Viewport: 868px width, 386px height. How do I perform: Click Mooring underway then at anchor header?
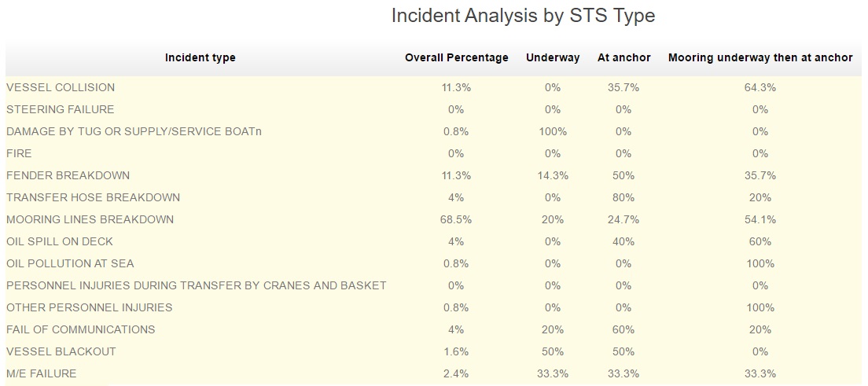coord(760,57)
